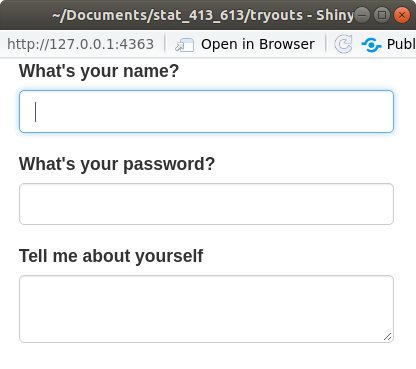Click the window title bar text
The height and width of the screenshot is (369, 416).
(x=203, y=15)
